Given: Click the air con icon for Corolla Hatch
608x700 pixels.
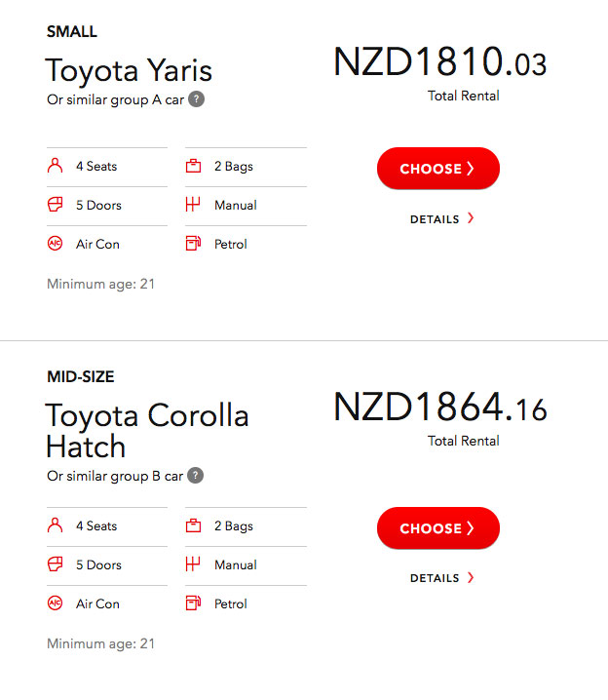Looking at the screenshot, I should [x=55, y=603].
